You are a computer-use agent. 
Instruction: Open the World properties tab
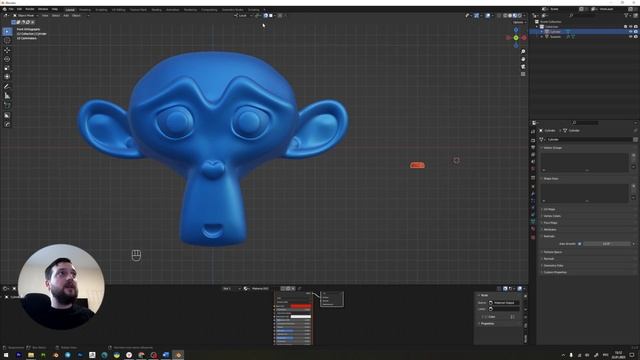click(x=533, y=169)
